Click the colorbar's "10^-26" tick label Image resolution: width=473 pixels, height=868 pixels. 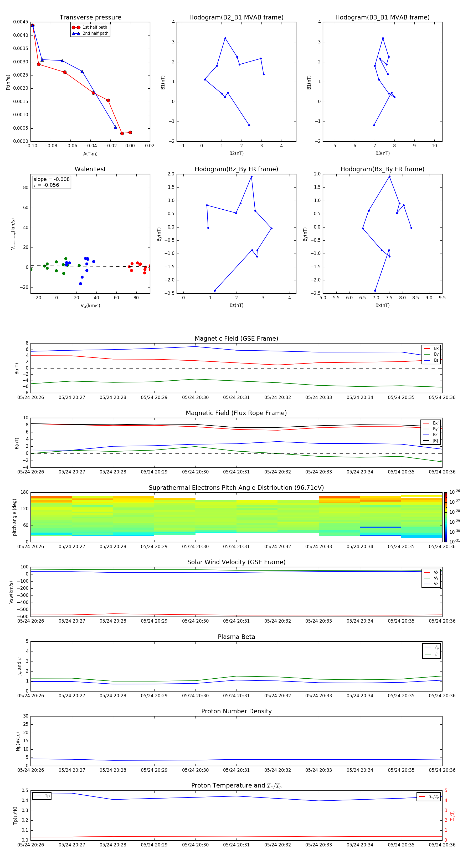tap(455, 492)
